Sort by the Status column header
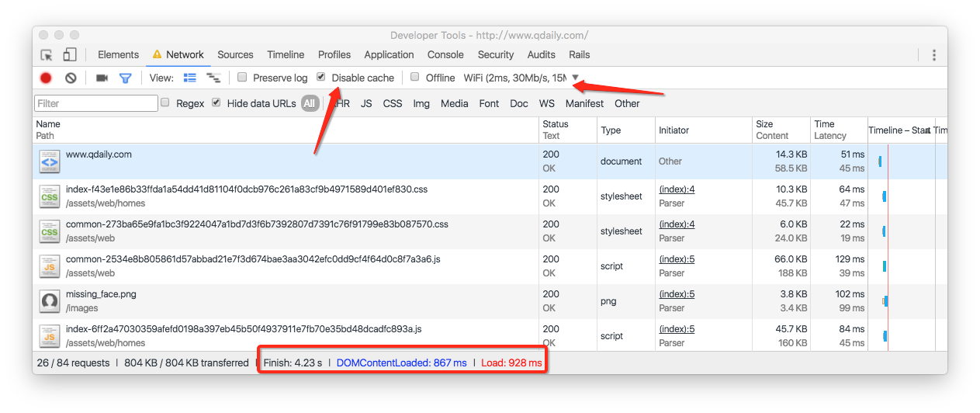 pos(568,130)
